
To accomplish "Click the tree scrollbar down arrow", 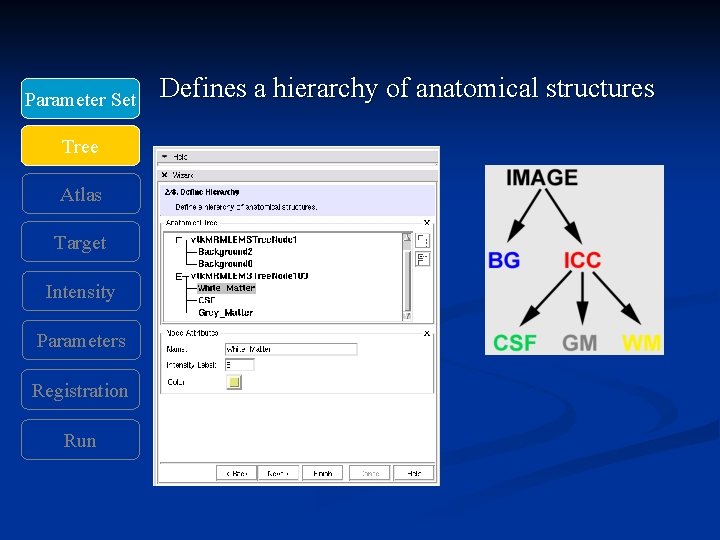I will (407, 316).
